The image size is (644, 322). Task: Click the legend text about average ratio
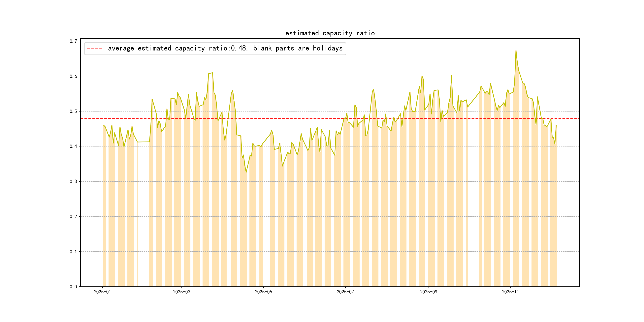click(x=225, y=48)
